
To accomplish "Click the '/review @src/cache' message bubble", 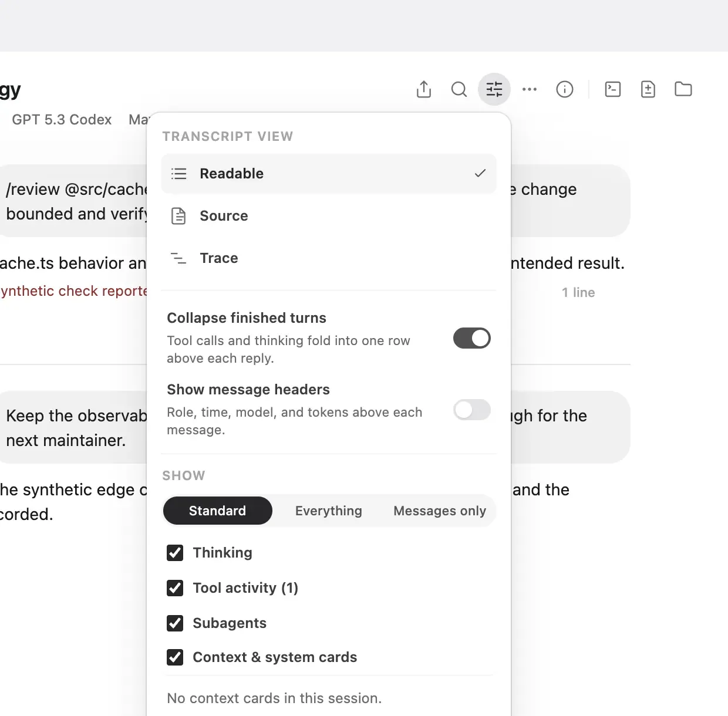I will [73, 201].
